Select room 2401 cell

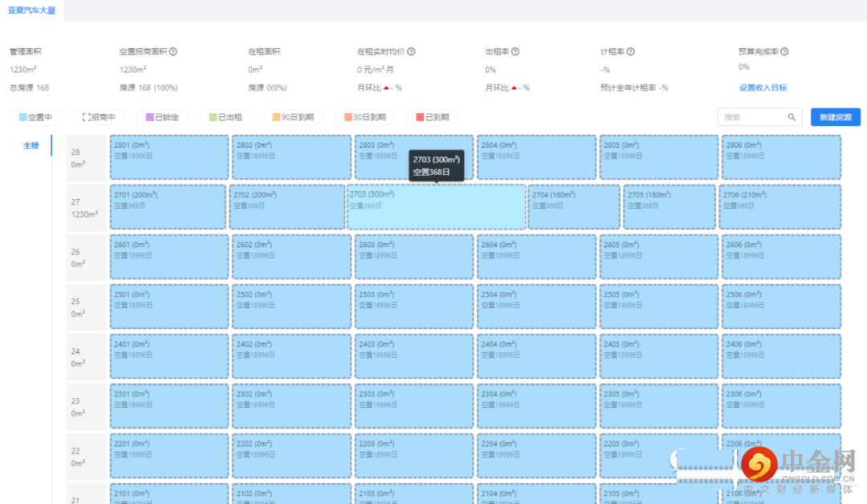[x=169, y=356]
